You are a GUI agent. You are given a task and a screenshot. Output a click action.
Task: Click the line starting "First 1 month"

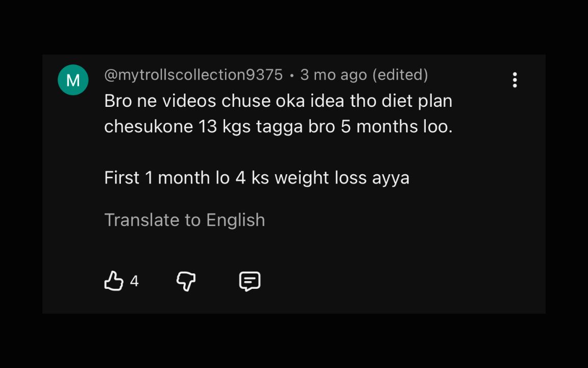256,177
